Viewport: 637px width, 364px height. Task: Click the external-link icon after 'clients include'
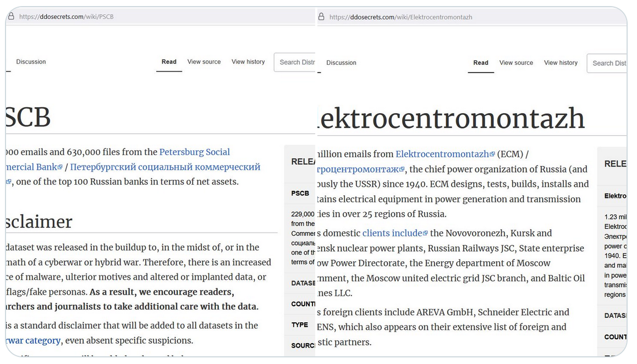(x=425, y=233)
